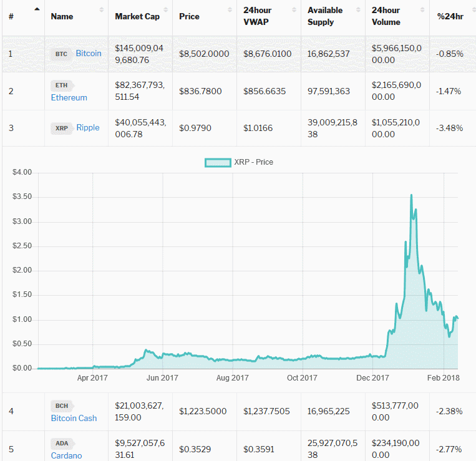This screenshot has height=461, width=476.
Task: Open the Ripple link
Action: [x=88, y=127]
